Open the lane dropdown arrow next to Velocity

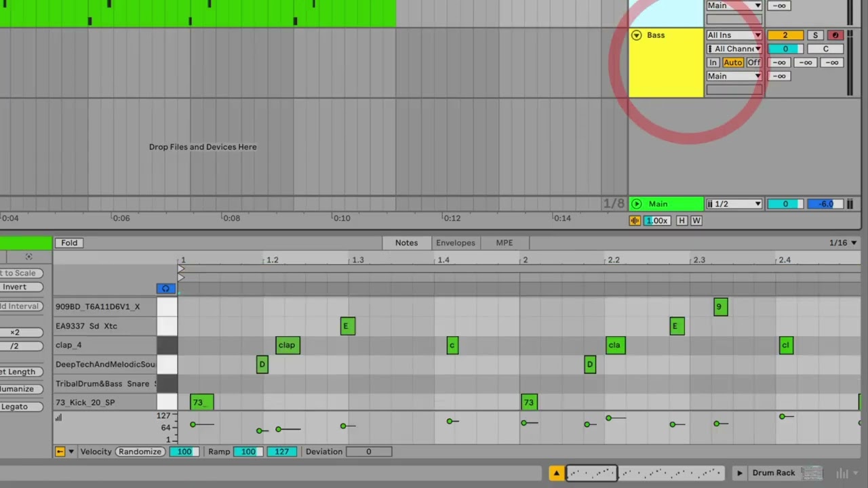(71, 451)
